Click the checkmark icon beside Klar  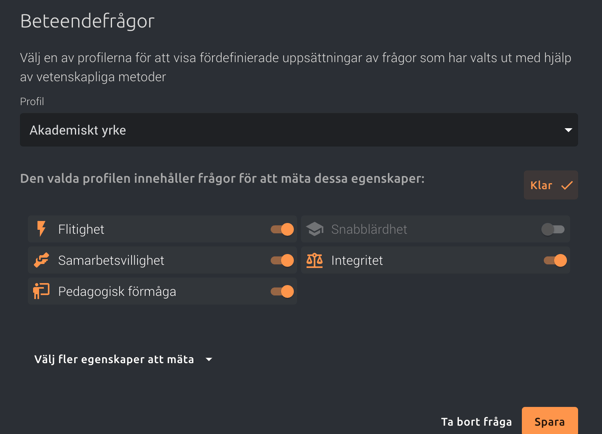pos(567,186)
